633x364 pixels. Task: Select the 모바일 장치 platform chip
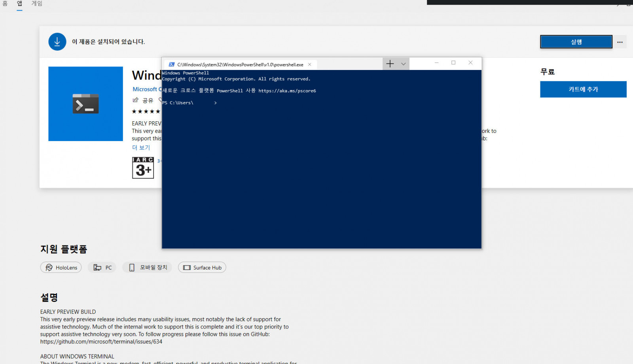[x=148, y=268]
